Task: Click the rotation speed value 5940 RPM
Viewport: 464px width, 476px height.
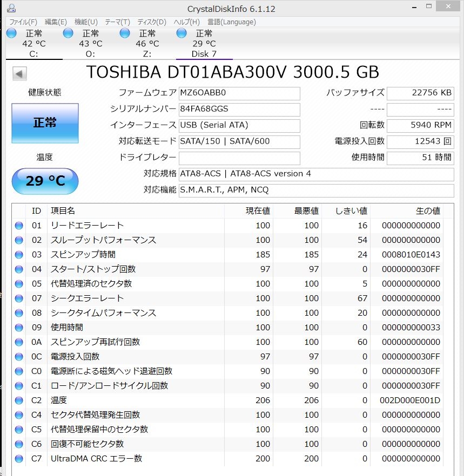Action: pos(420,125)
